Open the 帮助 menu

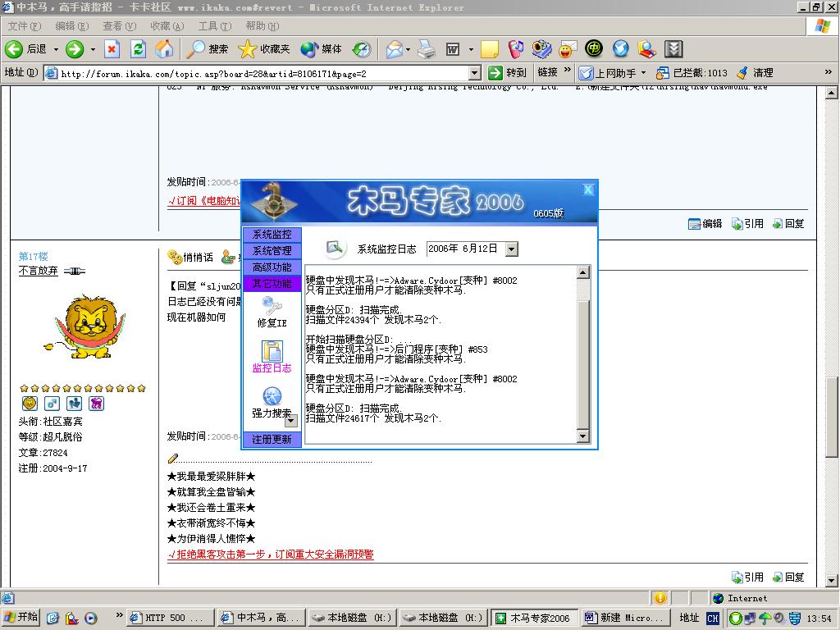(262, 25)
